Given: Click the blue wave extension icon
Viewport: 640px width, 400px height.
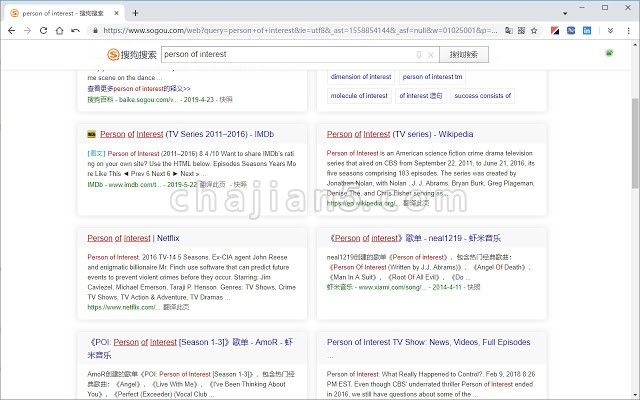Looking at the screenshot, I should tap(571, 31).
